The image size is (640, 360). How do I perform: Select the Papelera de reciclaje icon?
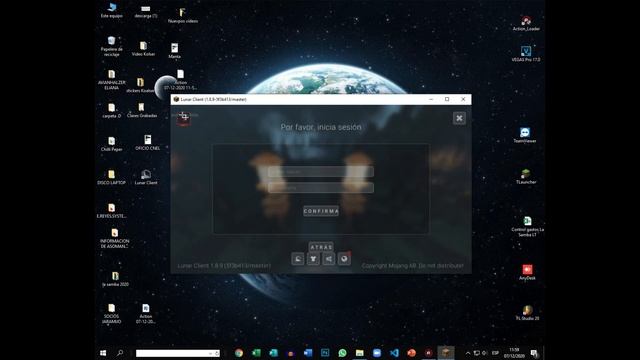(x=111, y=46)
